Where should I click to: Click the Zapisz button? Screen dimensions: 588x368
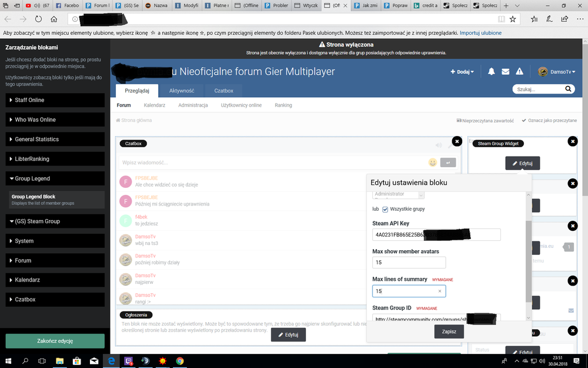tap(449, 331)
